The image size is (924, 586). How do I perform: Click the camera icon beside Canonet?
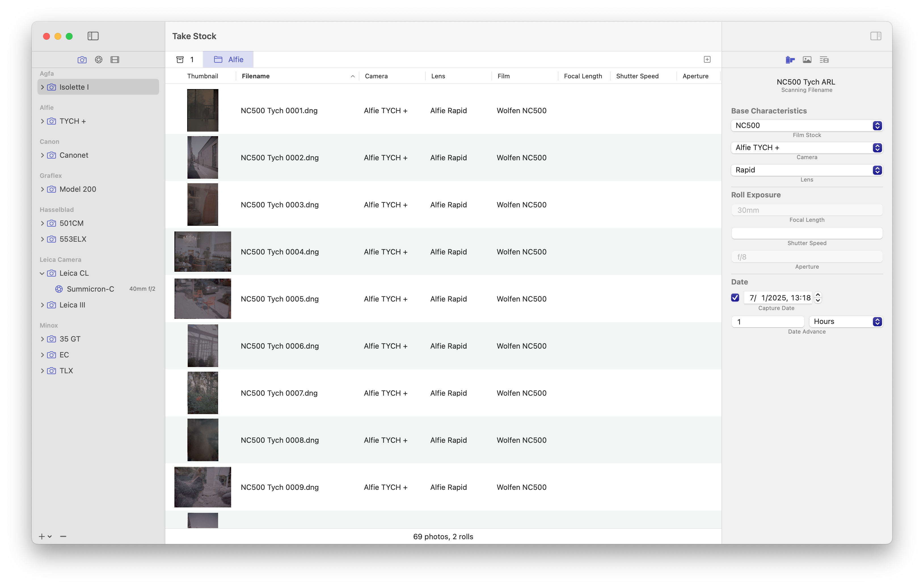pyautogui.click(x=51, y=155)
